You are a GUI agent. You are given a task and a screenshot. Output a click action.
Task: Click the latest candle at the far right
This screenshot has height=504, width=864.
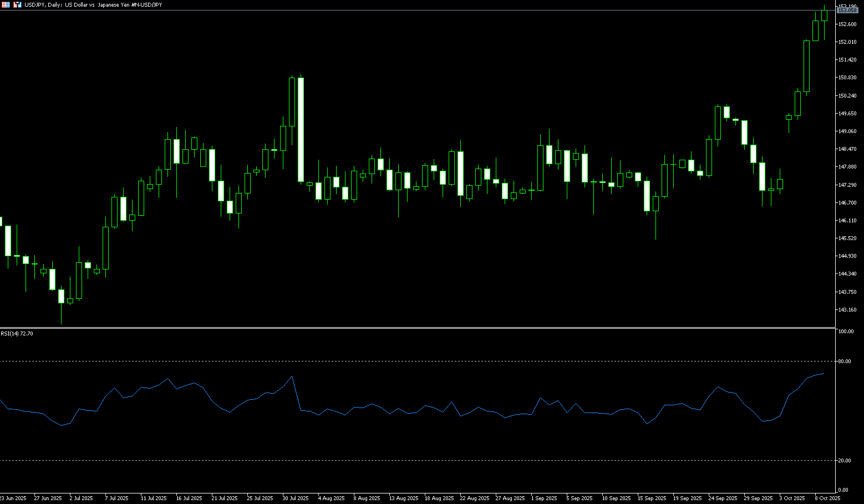[824, 15]
